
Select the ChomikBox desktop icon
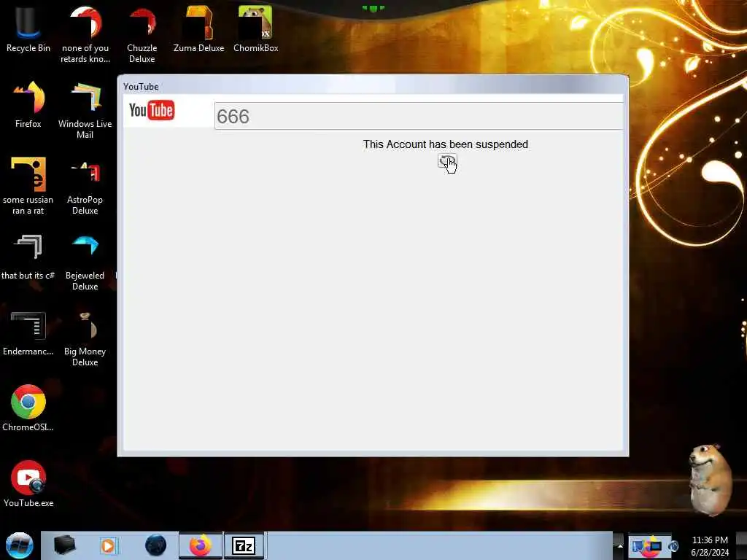(256, 29)
